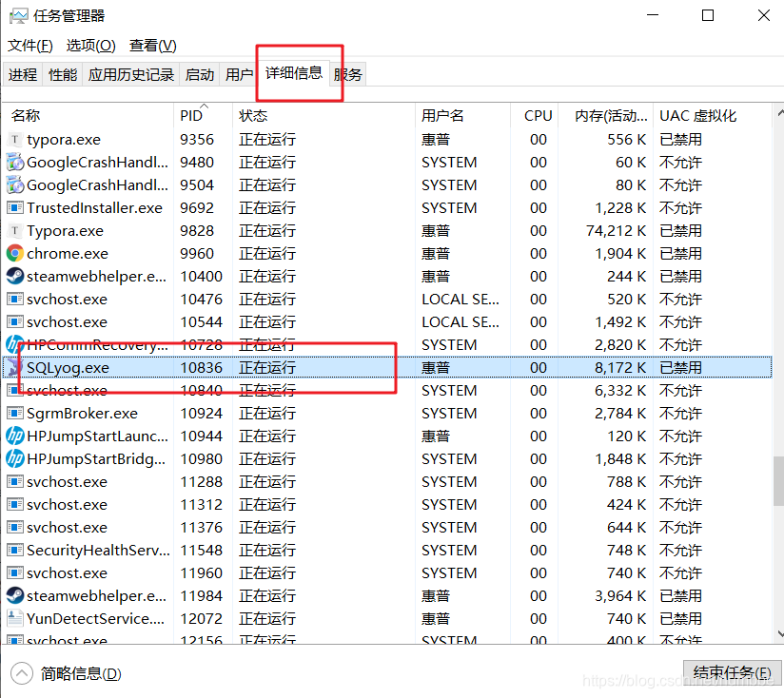Select the YunDetectService process name

tap(95, 618)
